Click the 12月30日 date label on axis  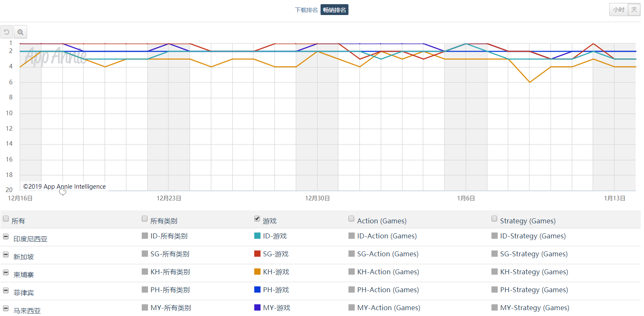318,198
